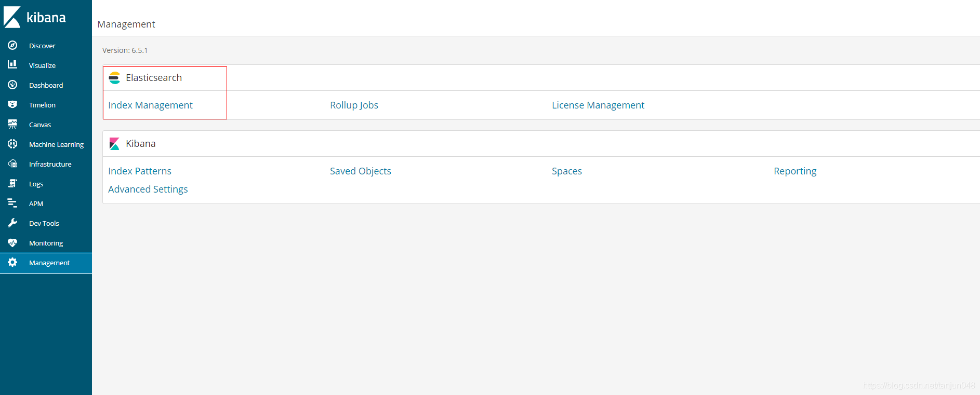Click the Logs document icon
This screenshot has width=980, height=395.
point(12,183)
